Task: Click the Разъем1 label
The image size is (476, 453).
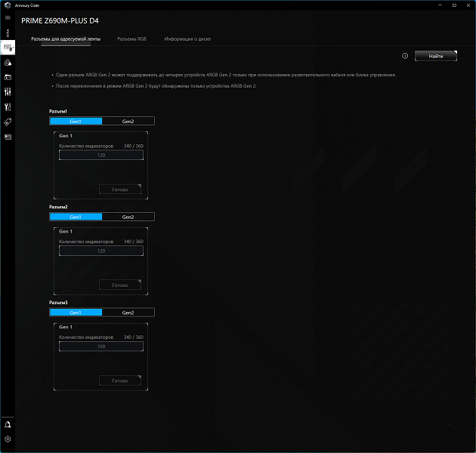Action: [x=58, y=111]
